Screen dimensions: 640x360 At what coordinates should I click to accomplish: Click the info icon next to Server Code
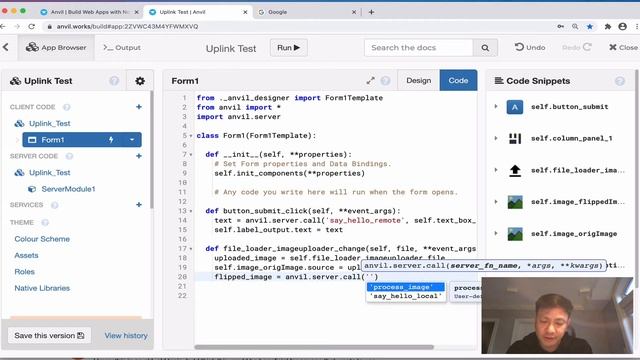pos(69,156)
